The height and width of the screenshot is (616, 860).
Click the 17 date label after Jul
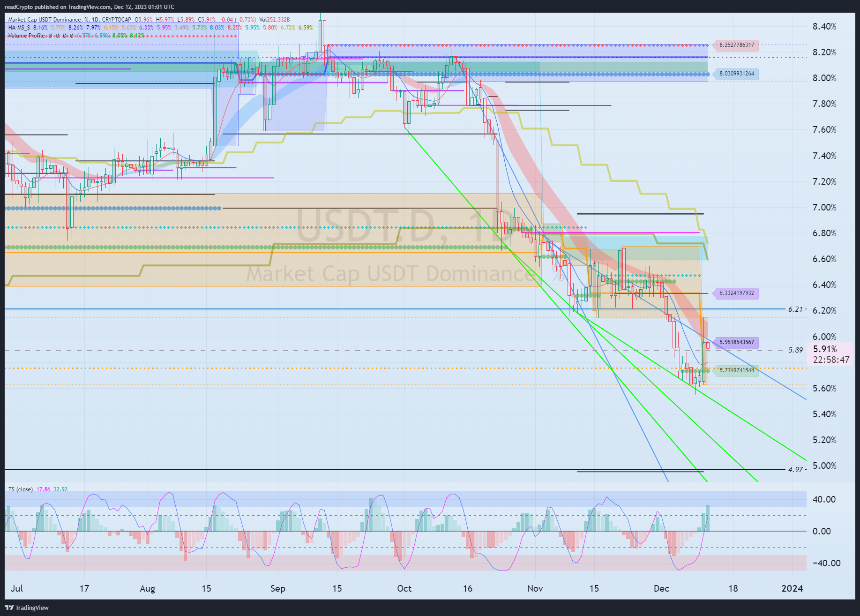(84, 588)
